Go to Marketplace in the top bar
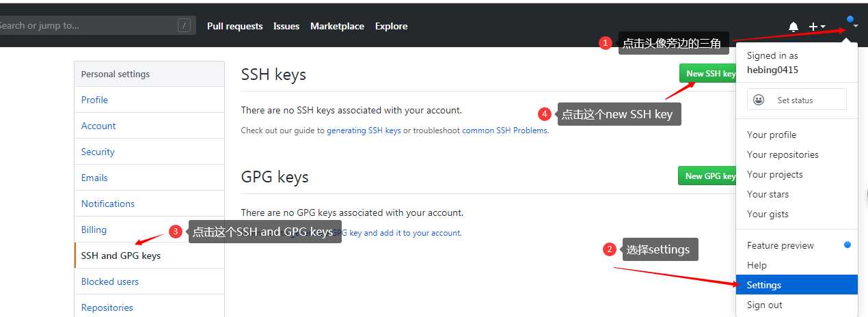Viewport: 868px width, 317px height. pyautogui.click(x=337, y=26)
